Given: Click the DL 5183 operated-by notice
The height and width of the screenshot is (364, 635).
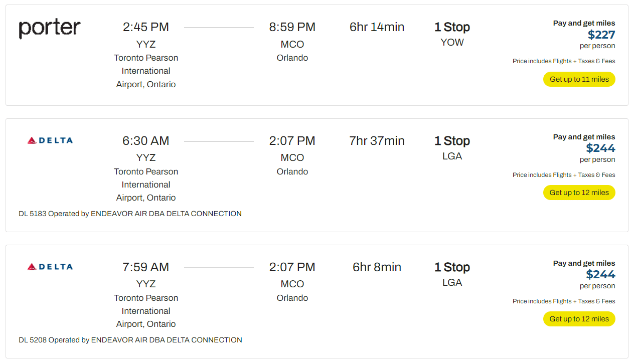Looking at the screenshot, I should (130, 214).
